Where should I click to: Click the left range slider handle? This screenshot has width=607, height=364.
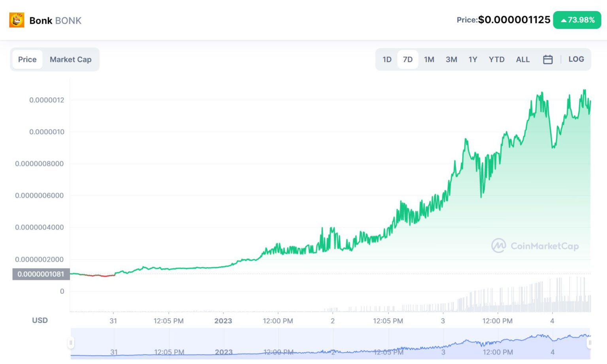pyautogui.click(x=71, y=343)
